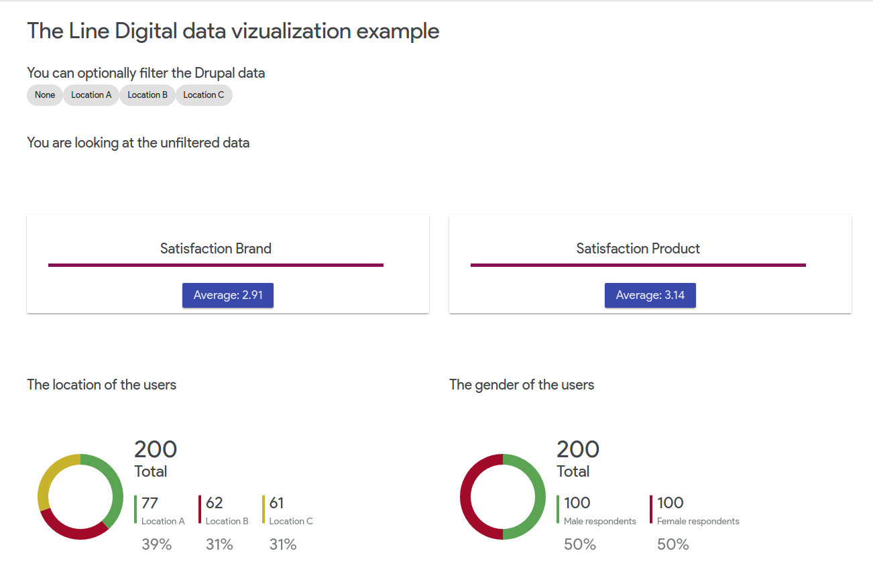The height and width of the screenshot is (588, 873).
Task: Select the None filter chip
Action: [45, 95]
